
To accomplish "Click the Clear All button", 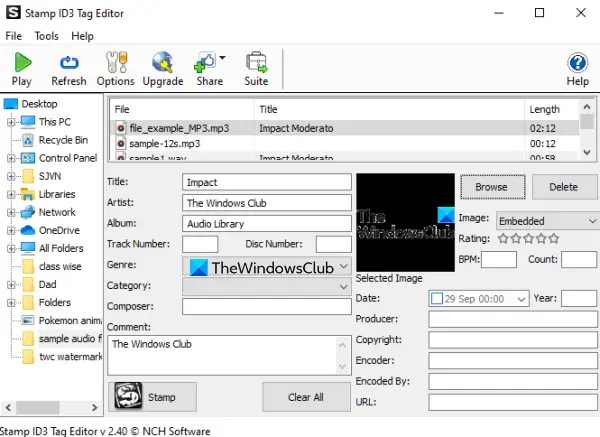I will (x=306, y=397).
